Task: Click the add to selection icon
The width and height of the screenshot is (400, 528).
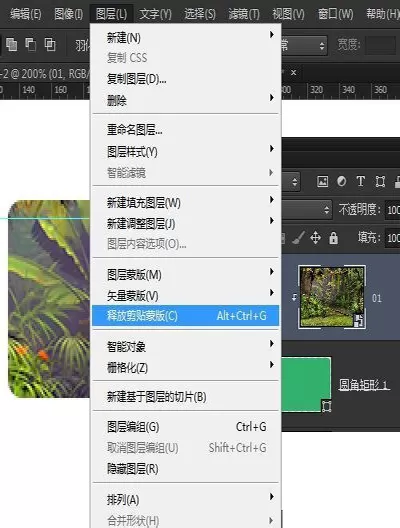Action: click(11, 44)
